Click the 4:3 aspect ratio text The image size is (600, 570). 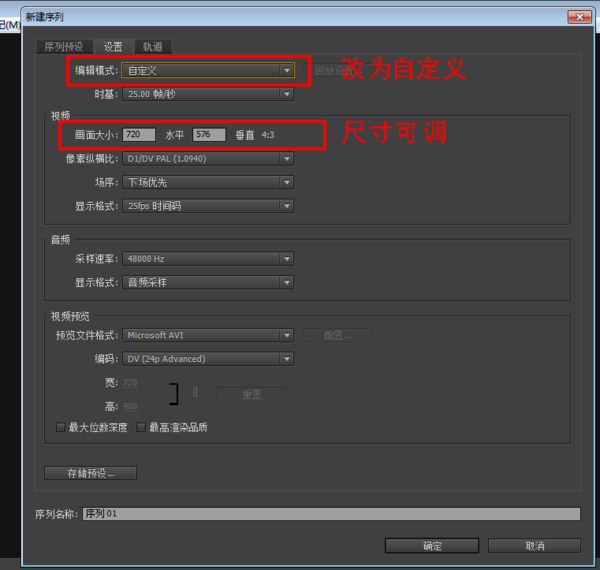[268, 135]
